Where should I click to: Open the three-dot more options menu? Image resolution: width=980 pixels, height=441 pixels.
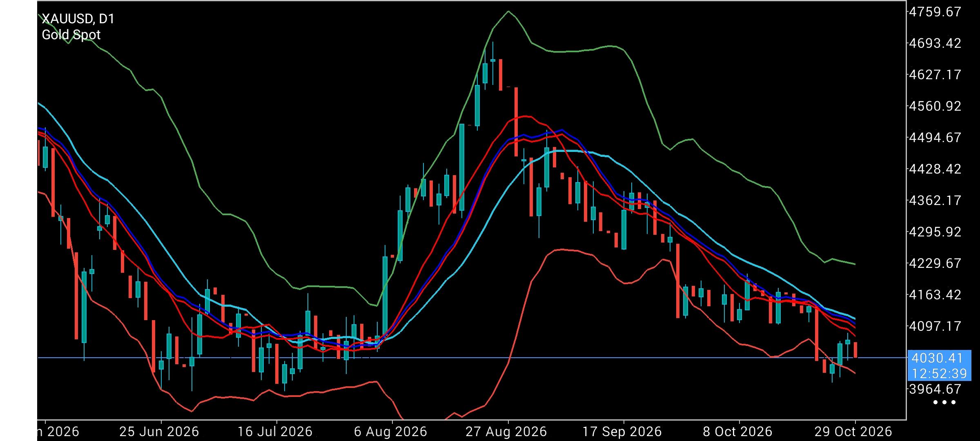tap(944, 402)
